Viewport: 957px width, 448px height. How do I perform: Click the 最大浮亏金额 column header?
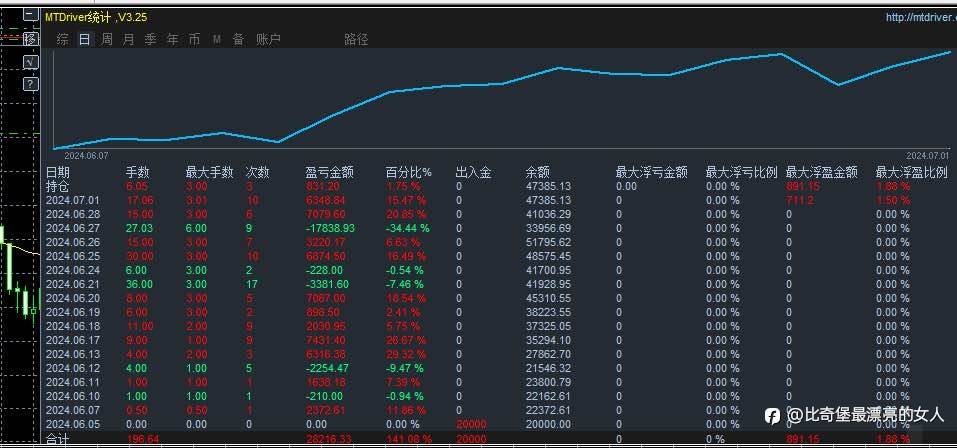click(x=652, y=173)
